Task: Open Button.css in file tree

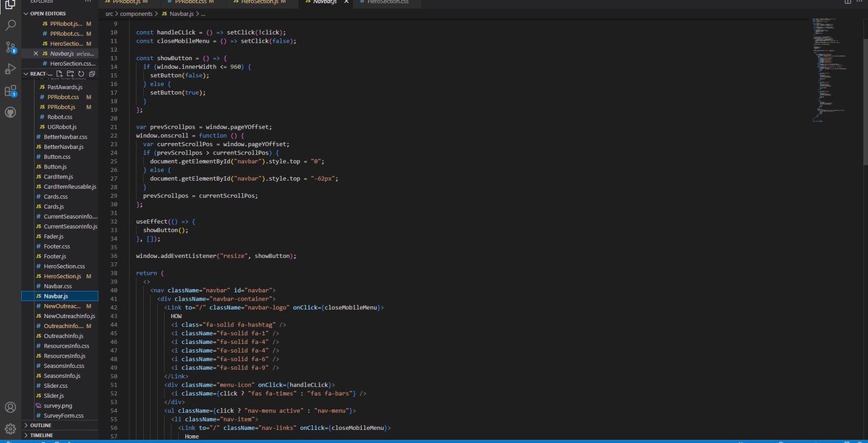Action: tap(60, 156)
